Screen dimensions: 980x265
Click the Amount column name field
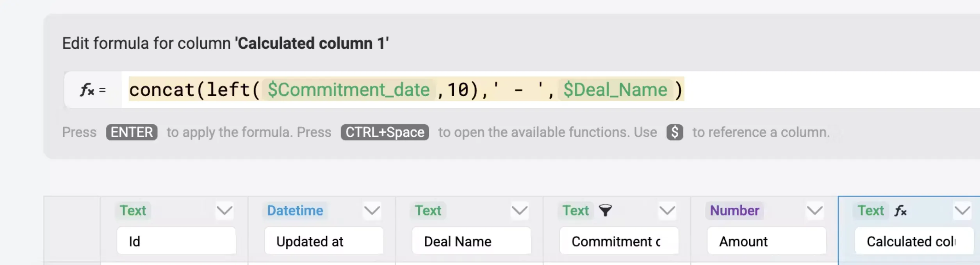[766, 241]
